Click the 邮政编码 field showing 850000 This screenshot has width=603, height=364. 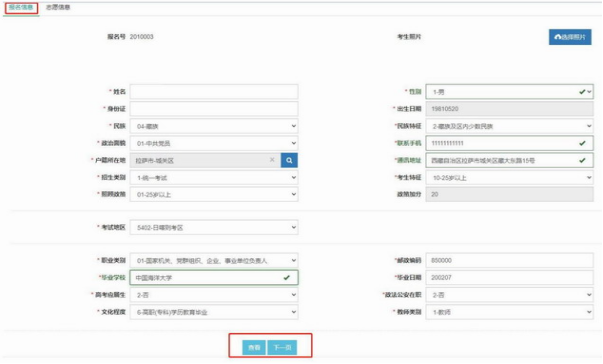[x=509, y=261]
